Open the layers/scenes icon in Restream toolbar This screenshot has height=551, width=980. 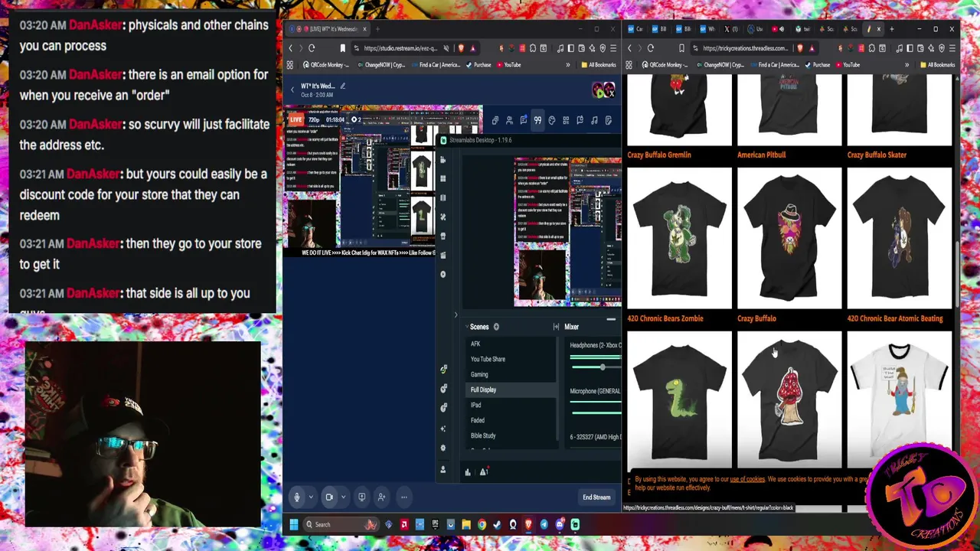tap(495, 120)
